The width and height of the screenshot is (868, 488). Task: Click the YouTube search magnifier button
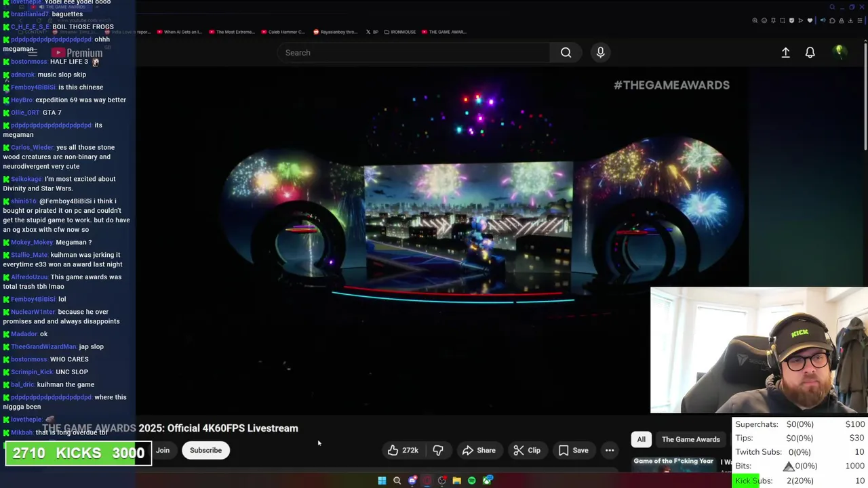pyautogui.click(x=566, y=52)
